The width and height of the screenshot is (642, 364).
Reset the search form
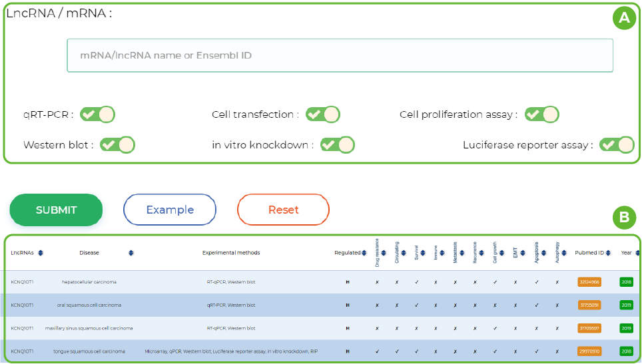(283, 210)
